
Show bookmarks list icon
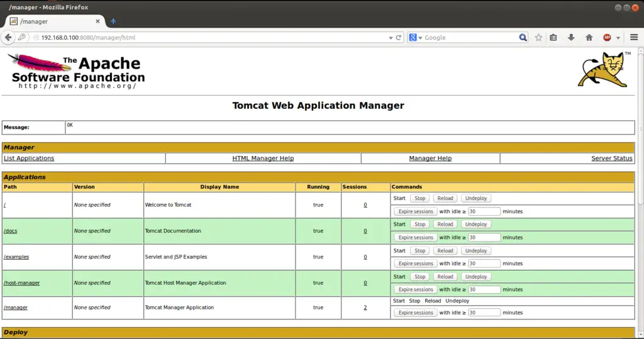tap(553, 37)
